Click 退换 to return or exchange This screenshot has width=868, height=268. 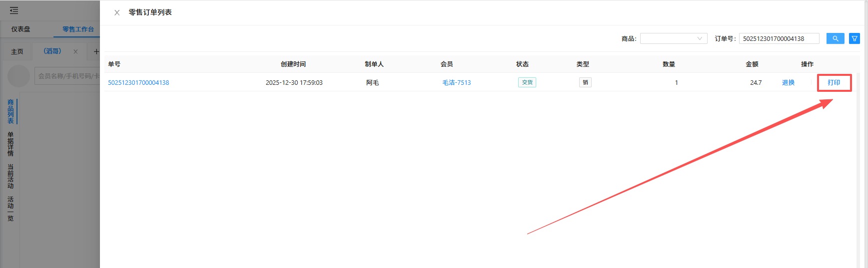point(788,82)
